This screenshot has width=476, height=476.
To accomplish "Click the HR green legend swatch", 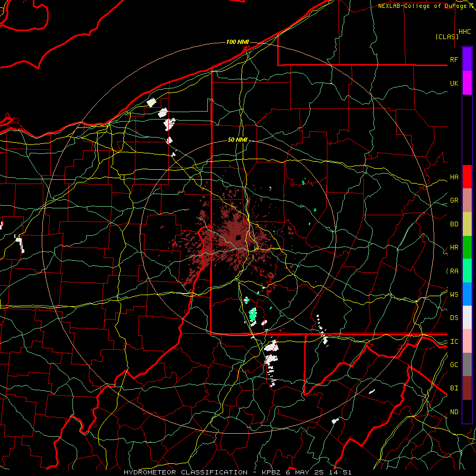I will point(467,247).
